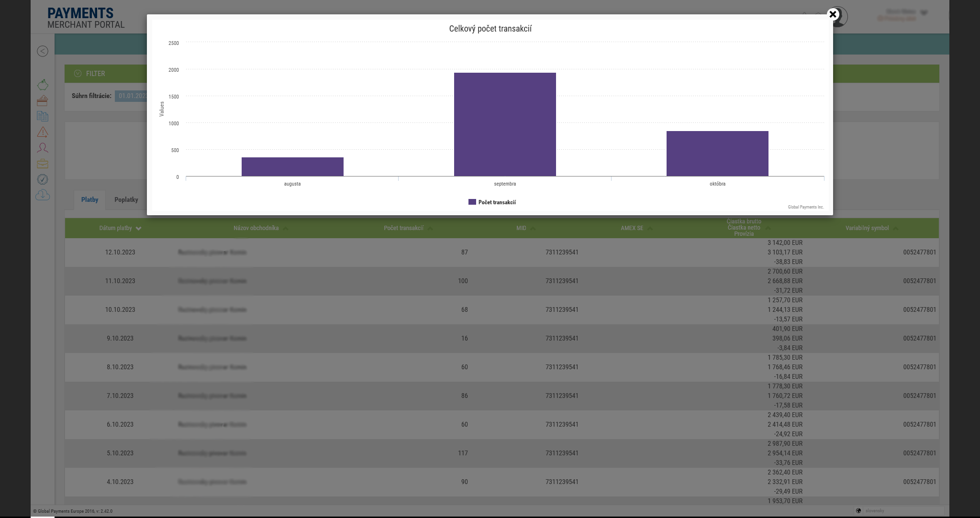Click the briefcase sidebar icon
Image resolution: width=980 pixels, height=518 pixels.
pyautogui.click(x=43, y=164)
